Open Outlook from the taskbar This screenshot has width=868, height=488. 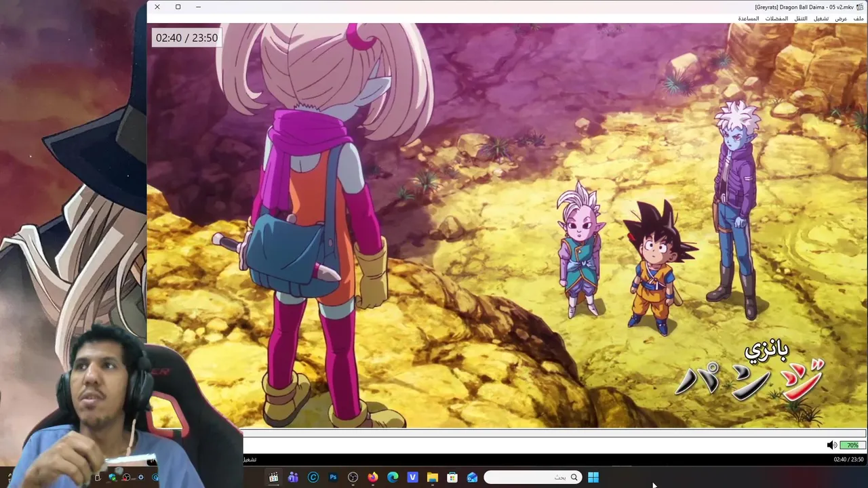tap(472, 477)
